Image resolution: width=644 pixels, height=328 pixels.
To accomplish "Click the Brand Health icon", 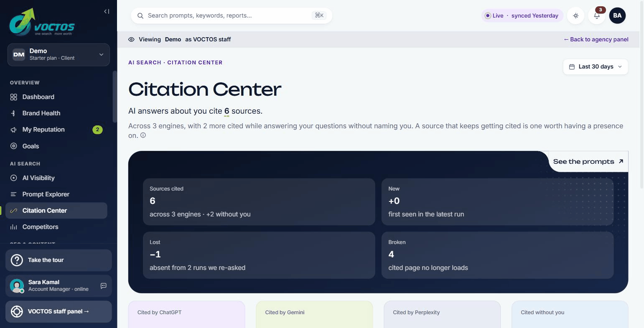I will tap(13, 113).
